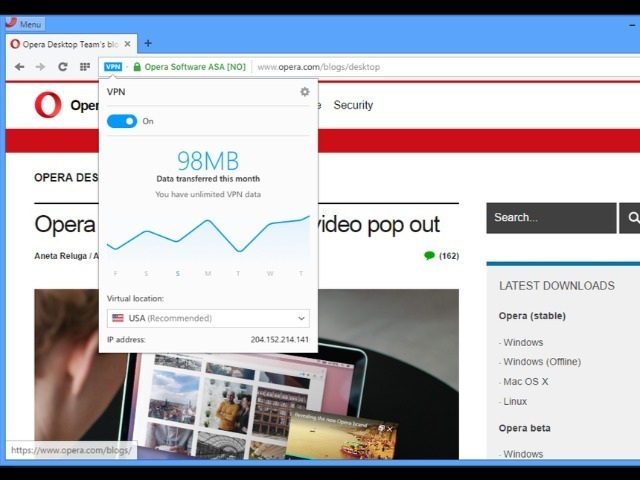Open the Virtual location dropdown
The image size is (640, 480).
tap(208, 318)
